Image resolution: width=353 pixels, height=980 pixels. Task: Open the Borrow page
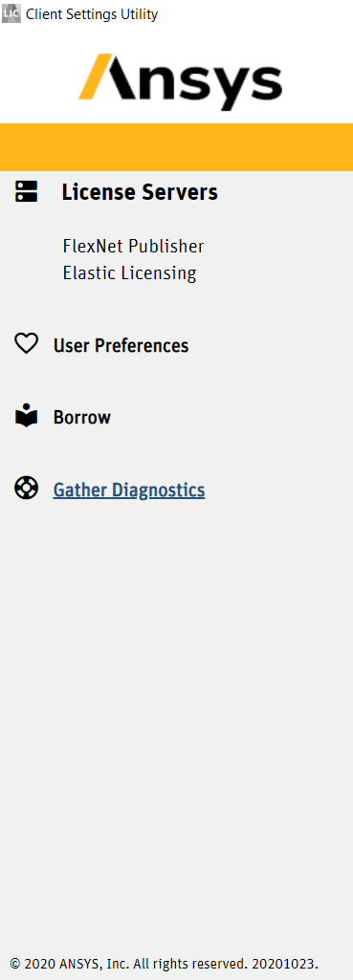click(82, 418)
